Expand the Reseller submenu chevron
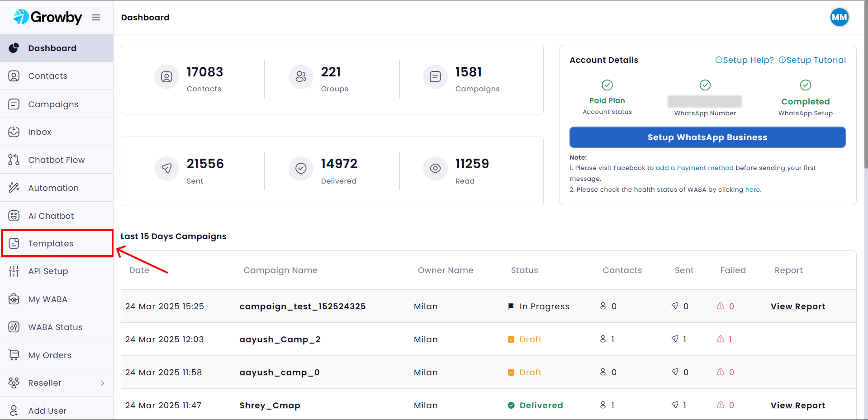 [103, 383]
